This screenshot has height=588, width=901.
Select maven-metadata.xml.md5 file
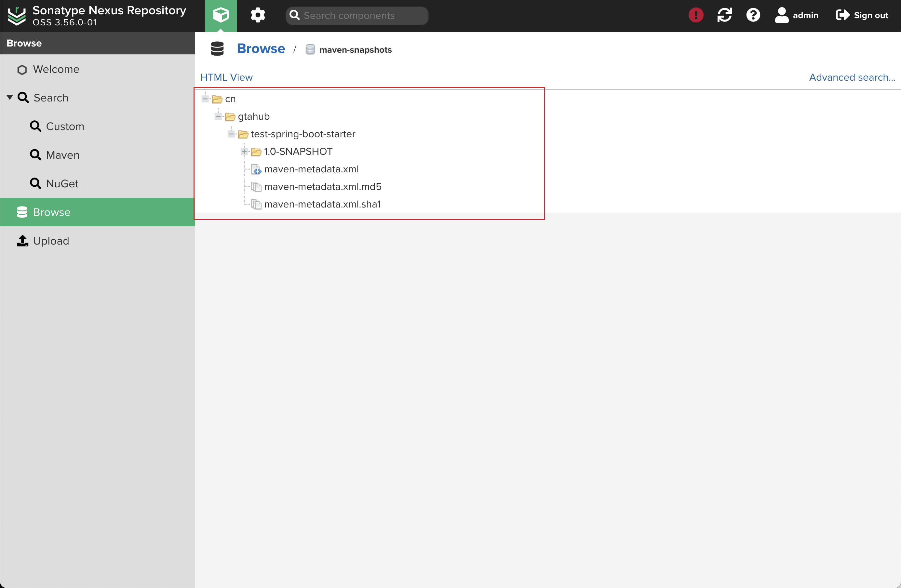(x=322, y=186)
